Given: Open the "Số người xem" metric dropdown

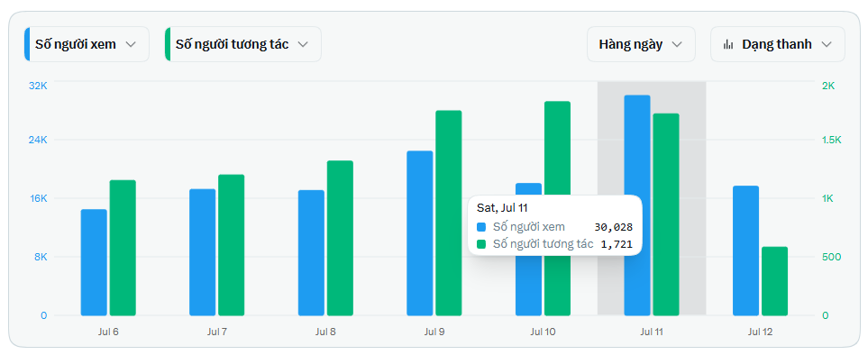Looking at the screenshot, I should point(87,44).
